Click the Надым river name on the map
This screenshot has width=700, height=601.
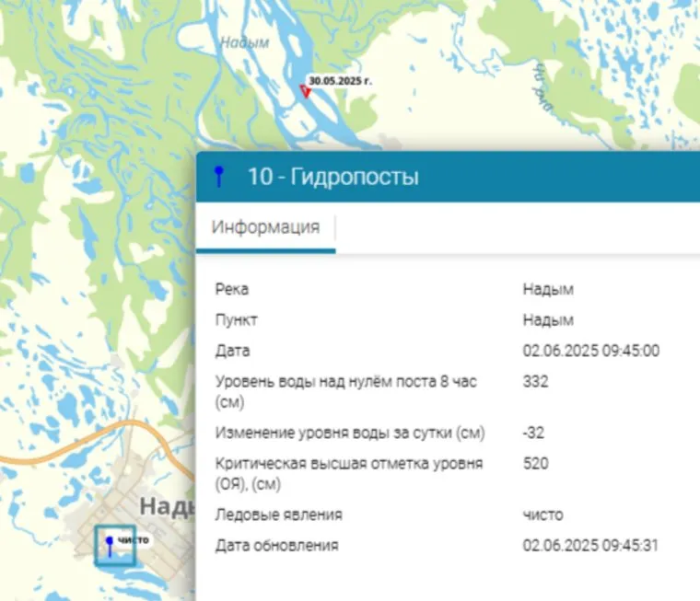click(x=244, y=42)
